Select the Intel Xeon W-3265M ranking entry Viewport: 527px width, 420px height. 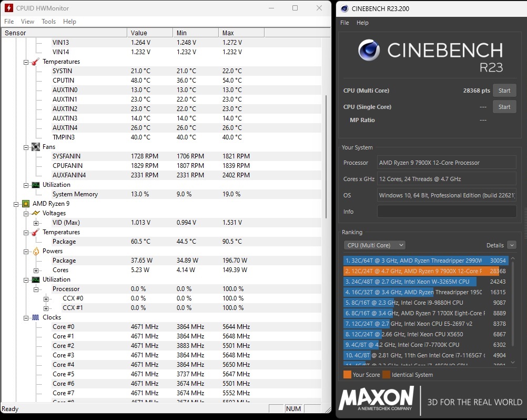pyautogui.click(x=425, y=282)
